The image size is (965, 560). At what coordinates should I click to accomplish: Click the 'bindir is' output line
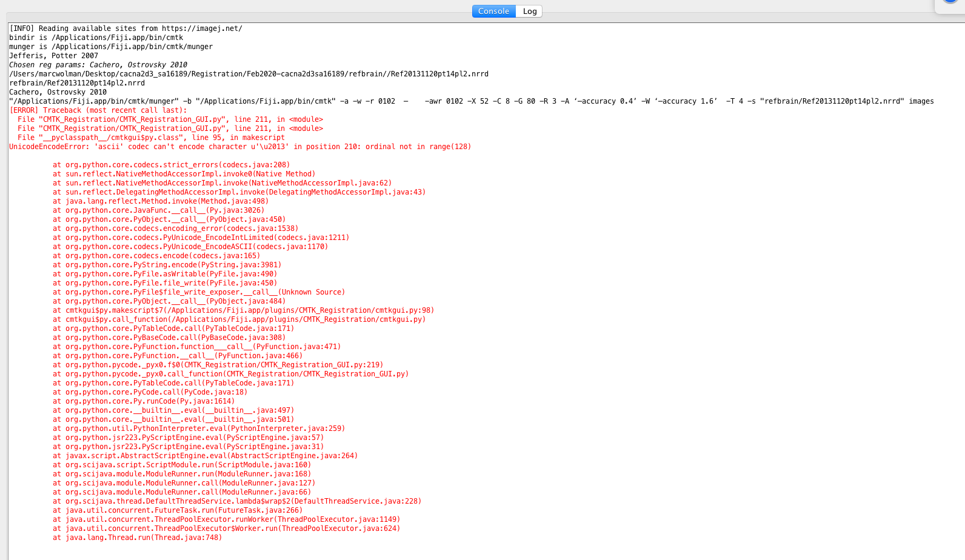pos(96,38)
